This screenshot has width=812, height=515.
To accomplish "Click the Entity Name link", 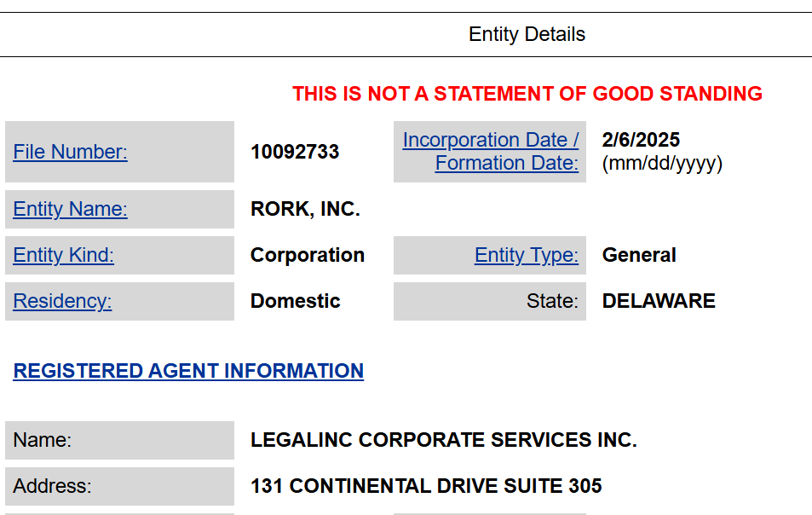I will tap(70, 209).
